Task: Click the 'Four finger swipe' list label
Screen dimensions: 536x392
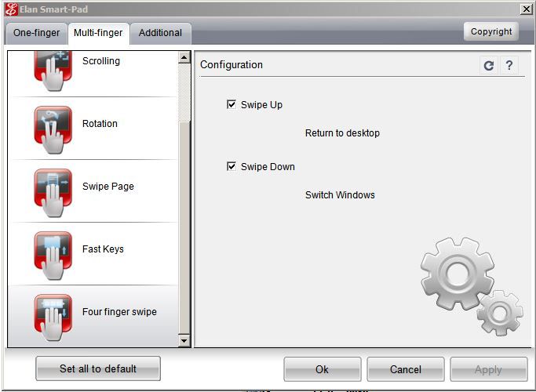Action: (x=119, y=312)
